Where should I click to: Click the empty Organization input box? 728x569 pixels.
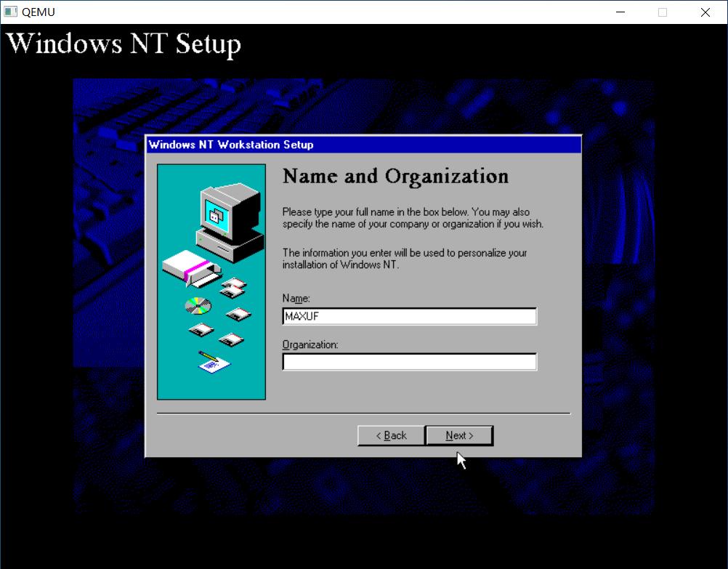[409, 361]
